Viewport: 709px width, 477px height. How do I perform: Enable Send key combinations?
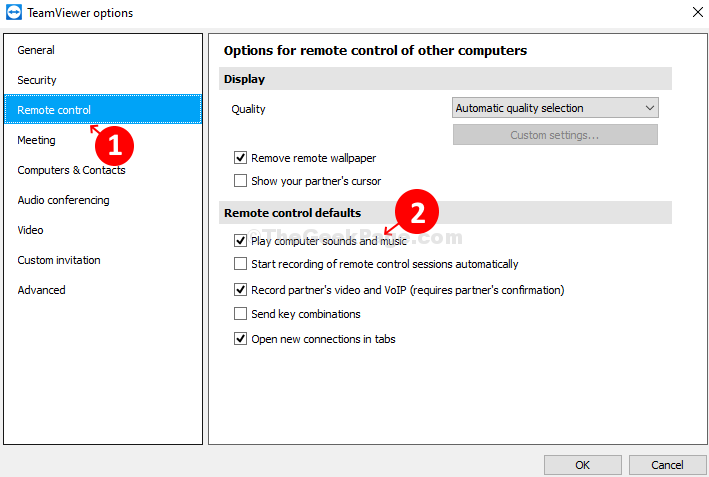pos(240,314)
